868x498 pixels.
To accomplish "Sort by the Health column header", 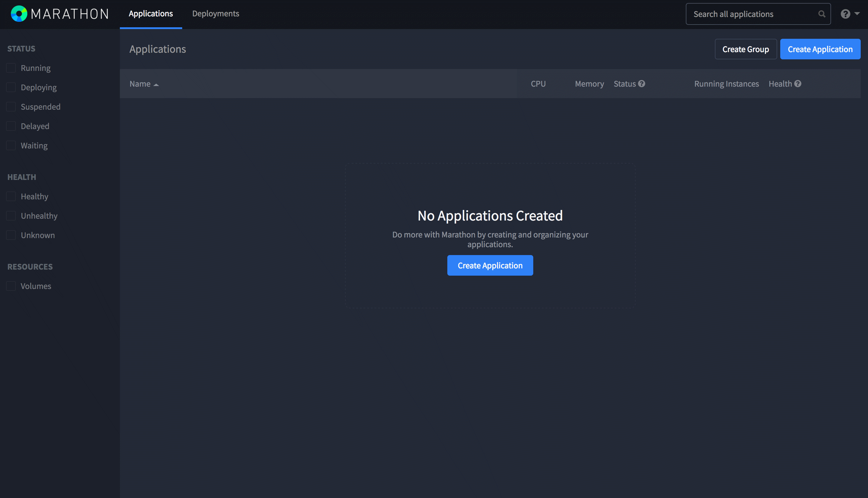I will (x=780, y=84).
